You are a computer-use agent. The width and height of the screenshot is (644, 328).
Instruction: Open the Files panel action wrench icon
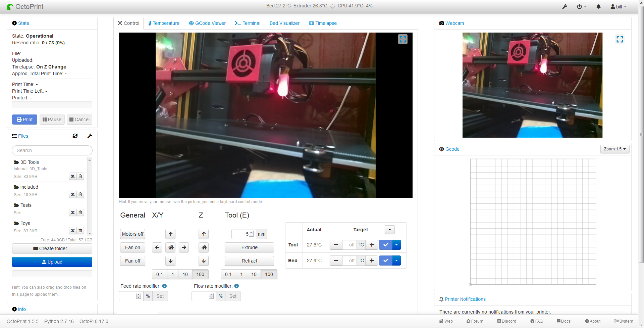(90, 136)
